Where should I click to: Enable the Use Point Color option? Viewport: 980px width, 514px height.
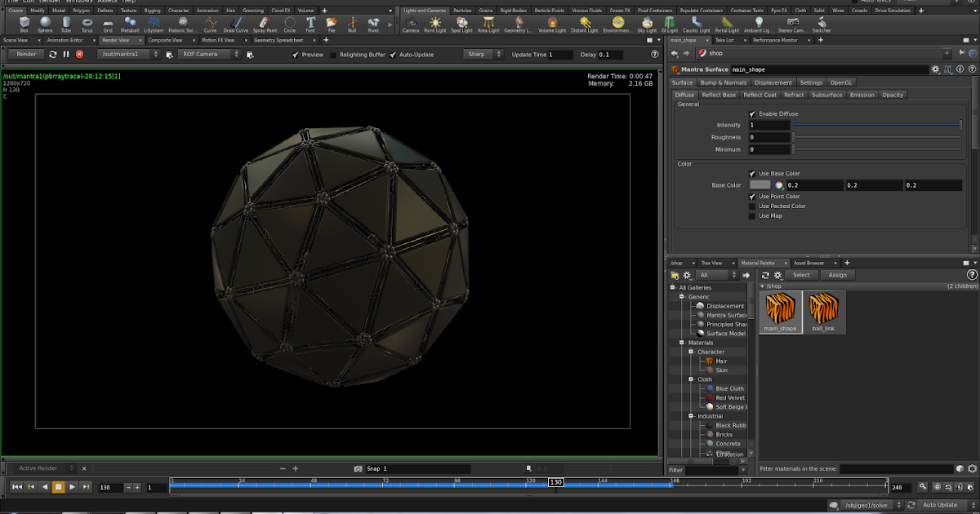[x=751, y=196]
